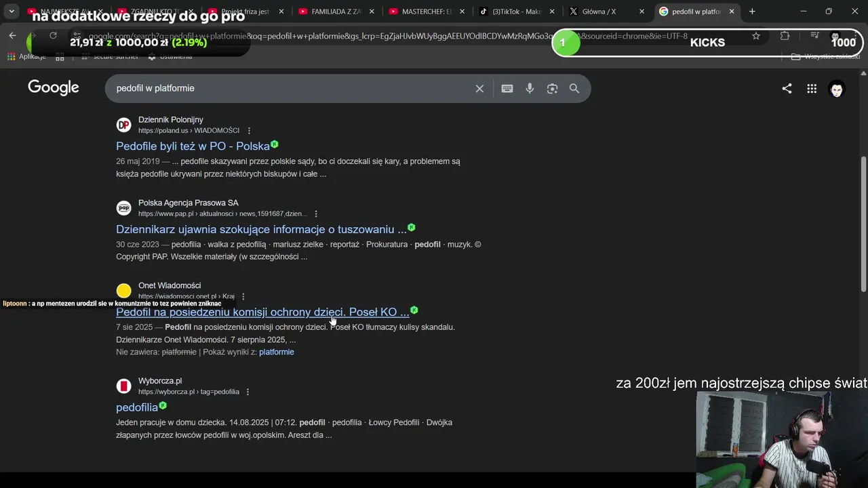Click the green shield next to pedofilia title
868x488 pixels.
coord(163,406)
